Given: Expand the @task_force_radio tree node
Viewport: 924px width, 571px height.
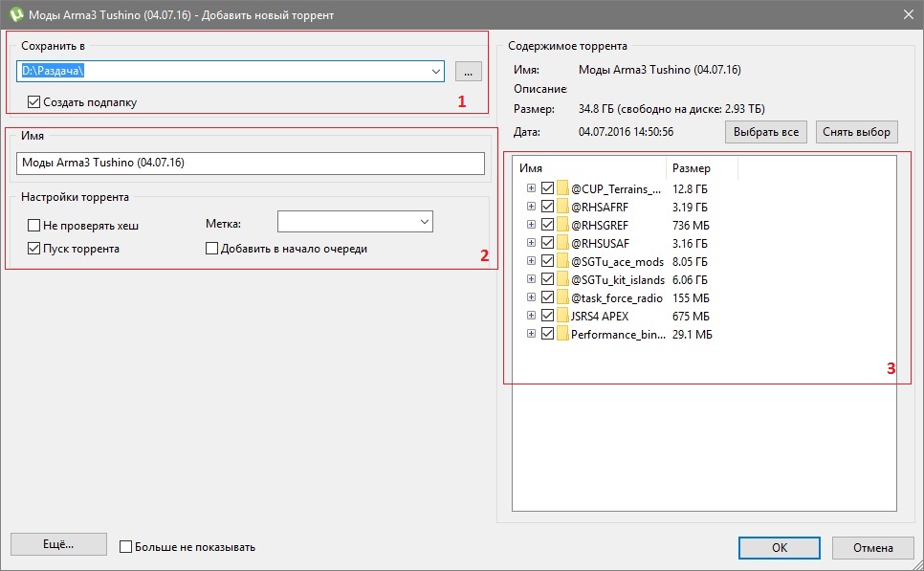Looking at the screenshot, I should tap(531, 297).
